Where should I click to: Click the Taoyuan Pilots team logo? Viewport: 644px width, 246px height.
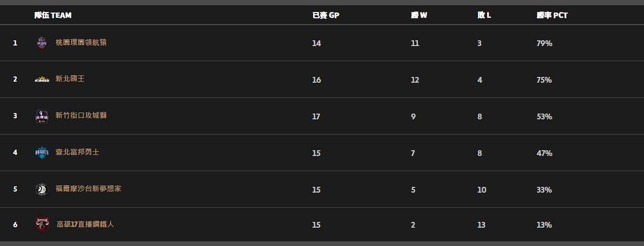[x=42, y=43]
